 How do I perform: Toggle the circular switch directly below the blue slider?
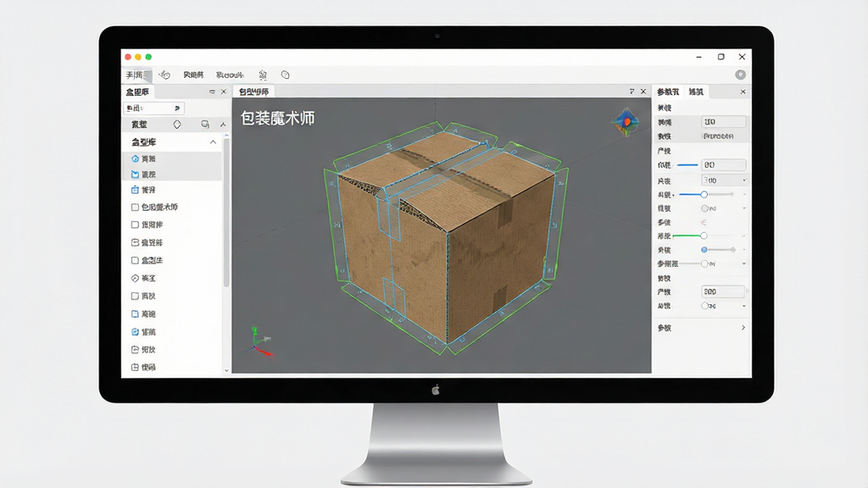tap(704, 208)
